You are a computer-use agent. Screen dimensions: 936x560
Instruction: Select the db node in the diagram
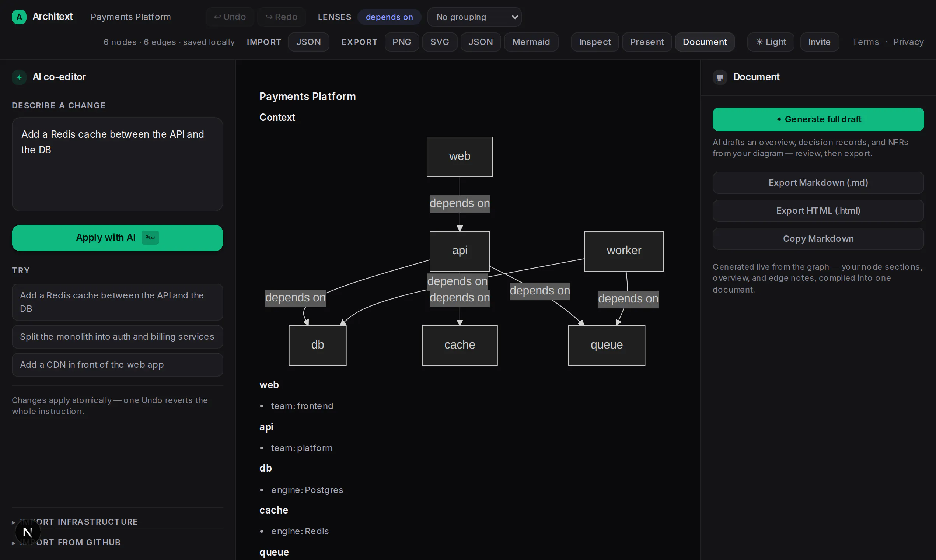318,345
